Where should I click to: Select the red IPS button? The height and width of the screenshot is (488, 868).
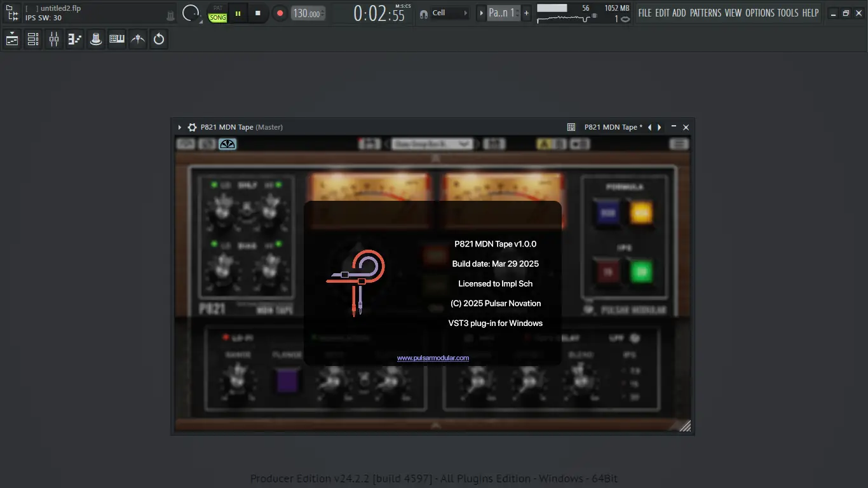[x=607, y=272]
